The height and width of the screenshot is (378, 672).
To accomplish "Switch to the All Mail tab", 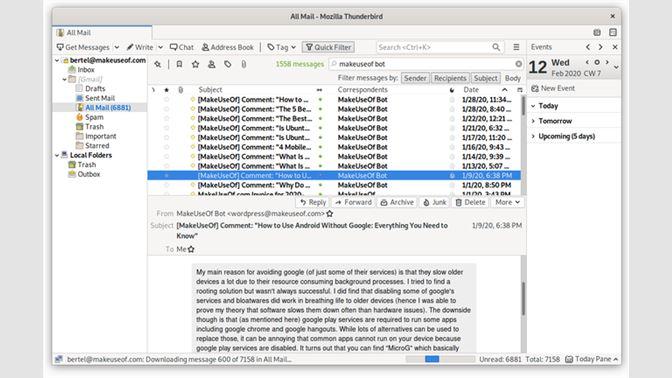I will point(102,33).
